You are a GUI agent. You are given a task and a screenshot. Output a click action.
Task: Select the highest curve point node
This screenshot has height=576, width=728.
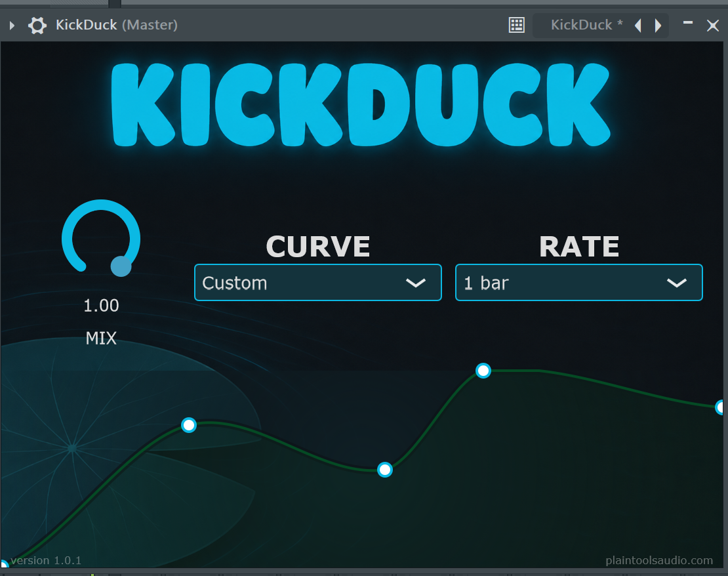pos(483,371)
